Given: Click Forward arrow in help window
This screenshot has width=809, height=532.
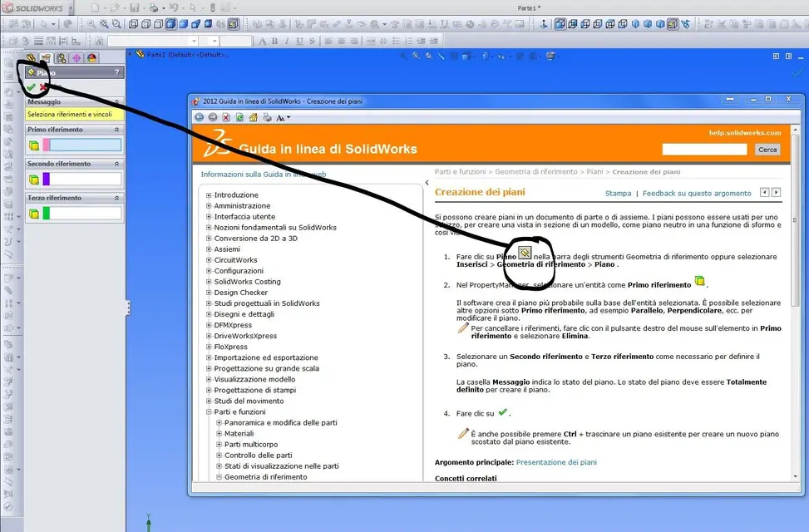Looking at the screenshot, I should click(x=213, y=118).
